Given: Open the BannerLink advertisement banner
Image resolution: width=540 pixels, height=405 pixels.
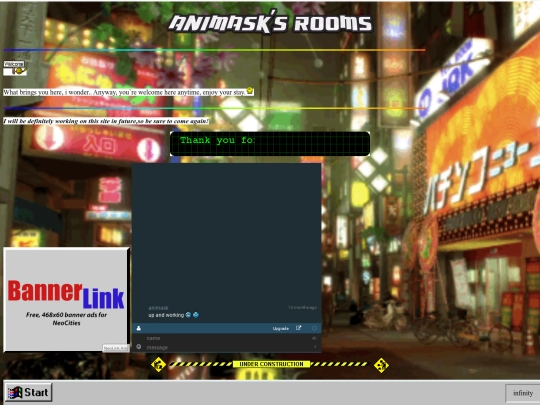Looking at the screenshot, I should [66, 299].
